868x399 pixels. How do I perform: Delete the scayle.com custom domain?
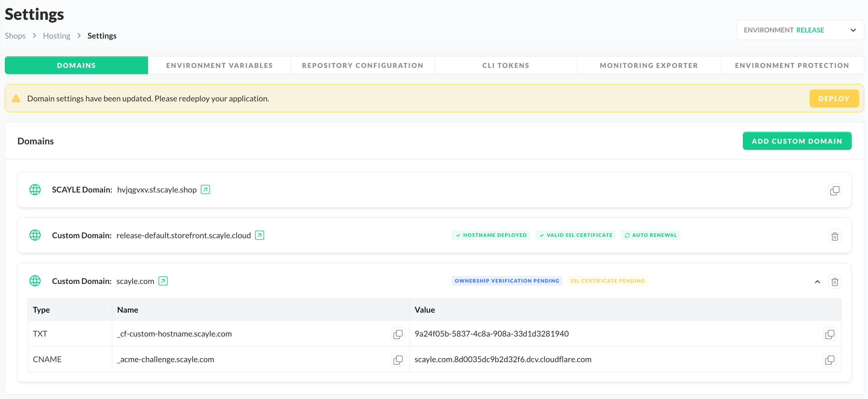click(x=835, y=282)
